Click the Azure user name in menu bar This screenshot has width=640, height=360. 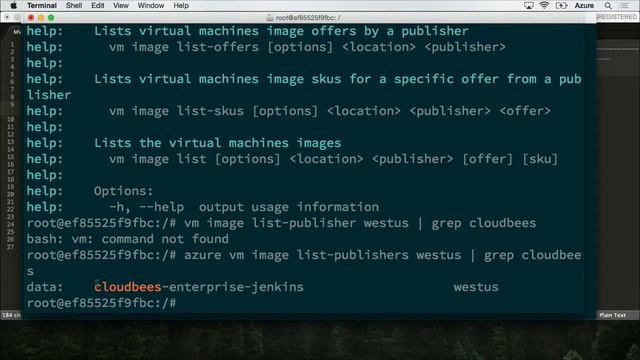[x=584, y=6]
